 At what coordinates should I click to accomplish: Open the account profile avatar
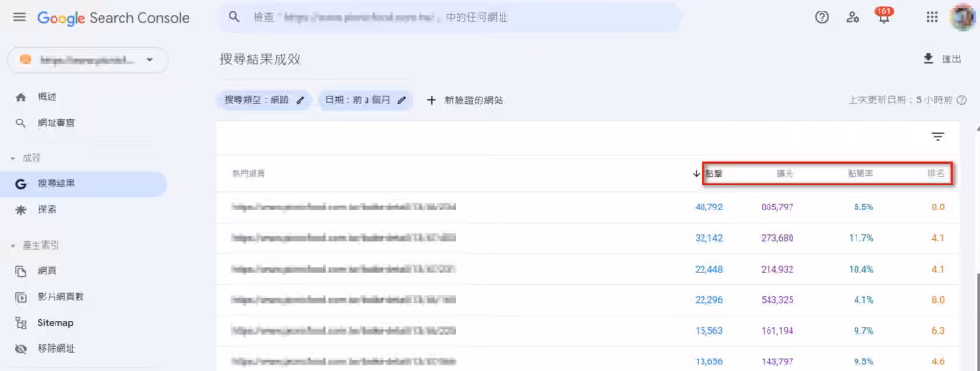963,17
